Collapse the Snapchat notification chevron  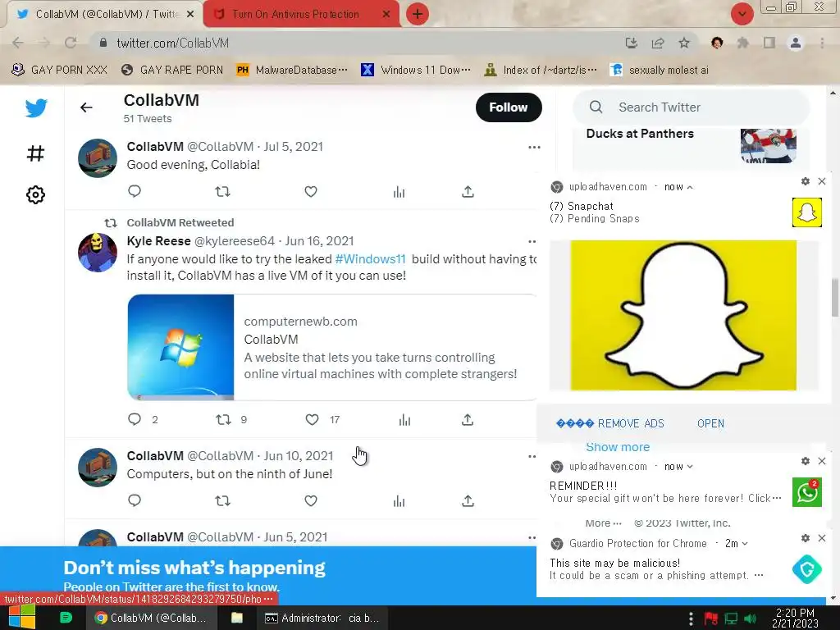tap(690, 188)
